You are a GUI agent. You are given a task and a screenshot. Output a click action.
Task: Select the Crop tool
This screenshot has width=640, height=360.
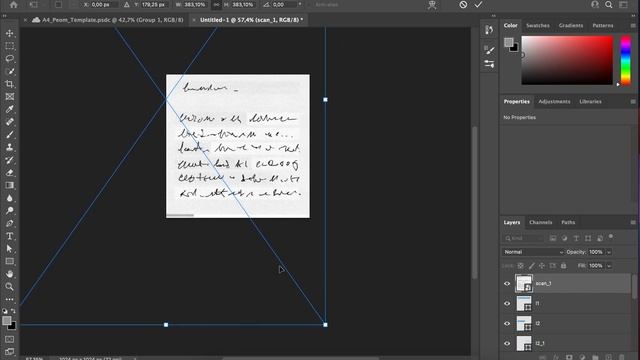9,84
